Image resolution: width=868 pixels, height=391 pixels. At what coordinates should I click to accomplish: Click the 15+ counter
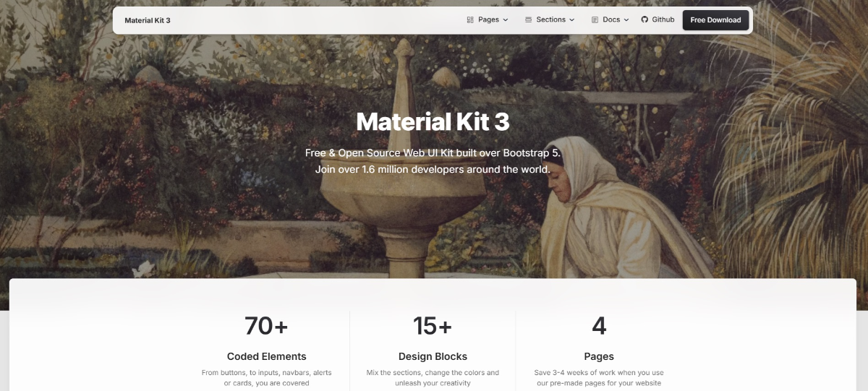tap(433, 326)
